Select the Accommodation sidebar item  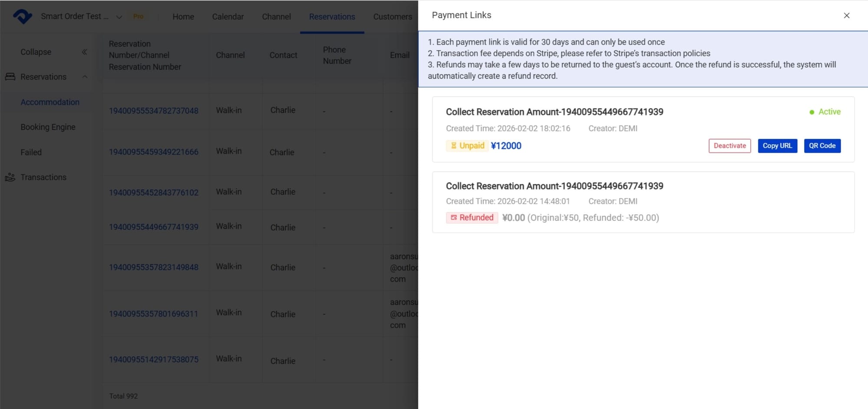click(x=50, y=102)
